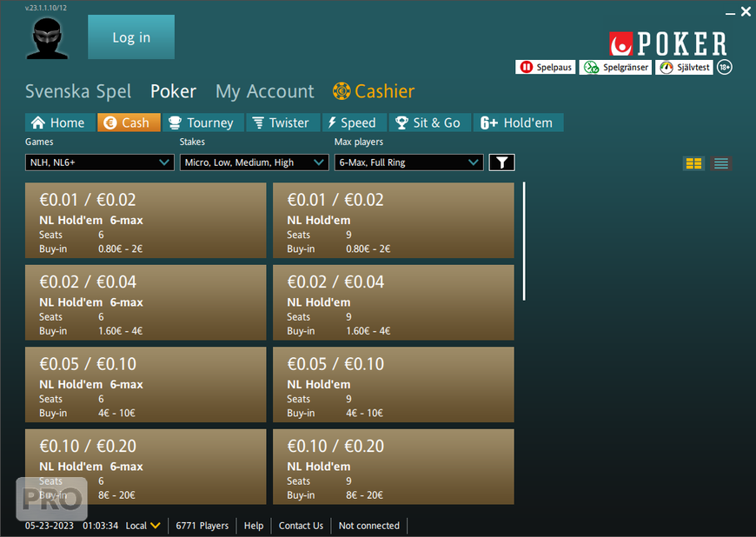Switch to the Speed tab
The width and height of the screenshot is (756, 537).
click(x=354, y=123)
